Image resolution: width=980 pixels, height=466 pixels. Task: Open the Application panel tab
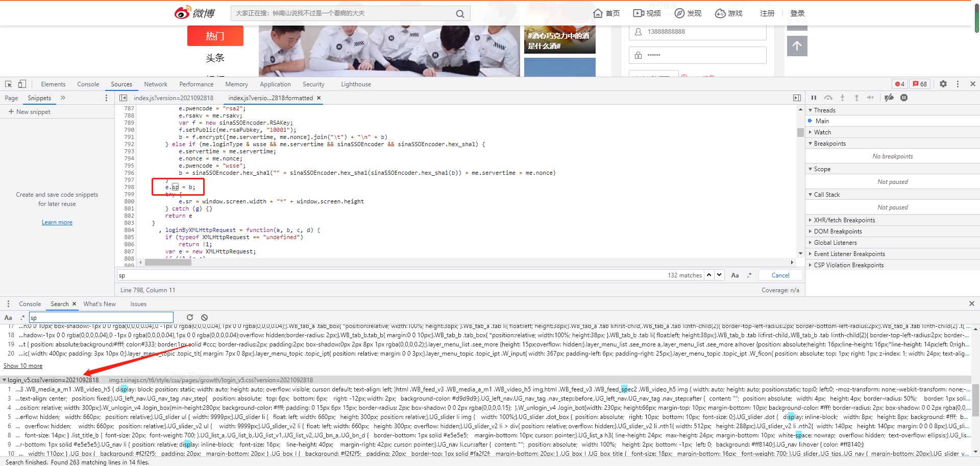(275, 84)
